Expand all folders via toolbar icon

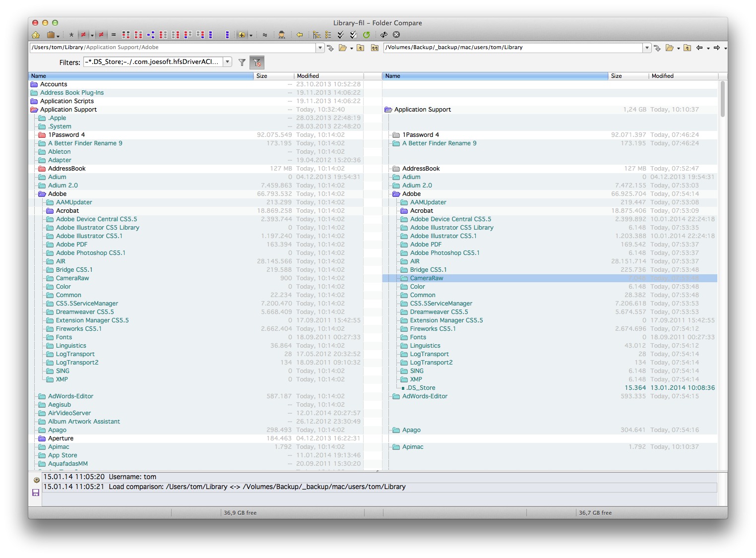316,35
